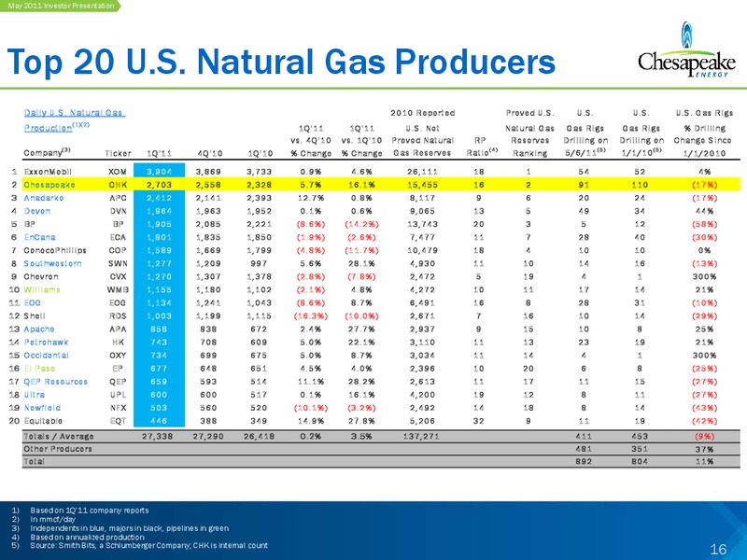Click BP's reserves value 13,743

point(422,224)
